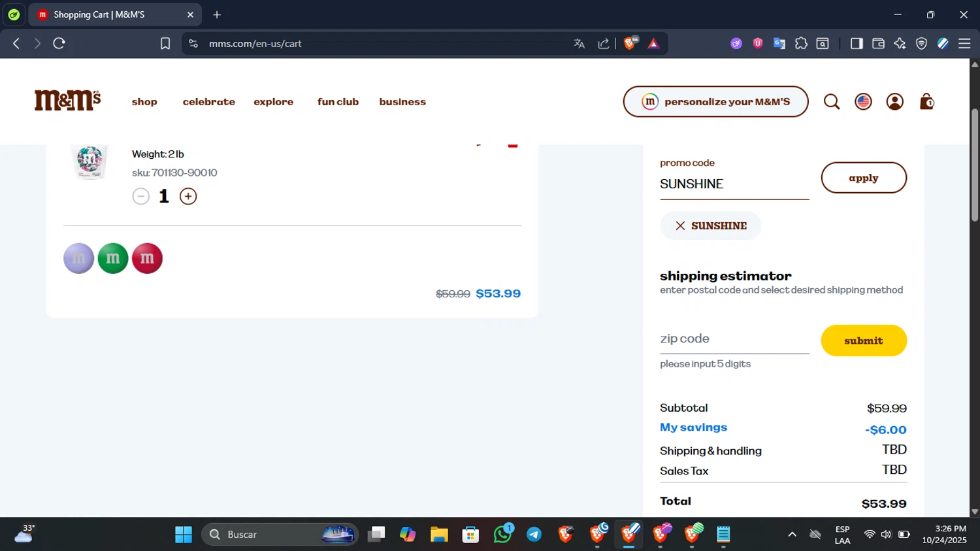Viewport: 980px width, 551px height.
Task: Open Leo AI sparkle icon
Action: click(x=900, y=43)
